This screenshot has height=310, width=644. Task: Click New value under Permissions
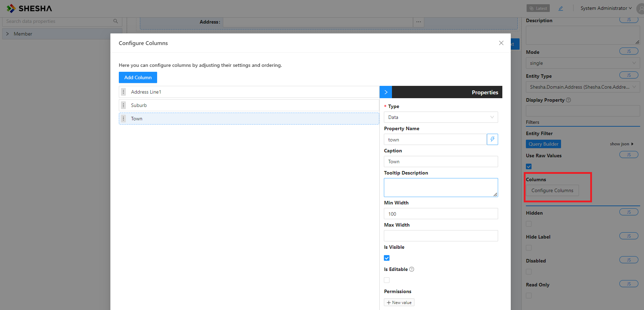click(x=399, y=303)
